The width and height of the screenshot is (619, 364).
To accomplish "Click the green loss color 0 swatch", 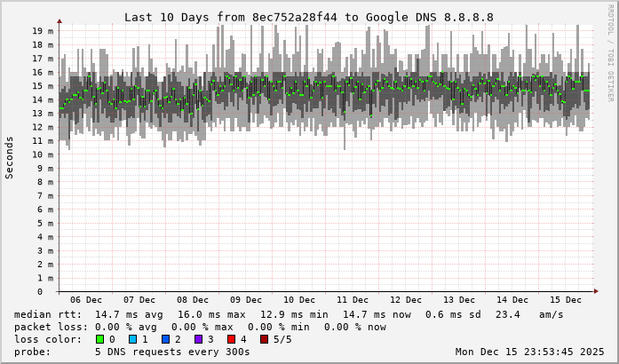I will (x=99, y=339).
